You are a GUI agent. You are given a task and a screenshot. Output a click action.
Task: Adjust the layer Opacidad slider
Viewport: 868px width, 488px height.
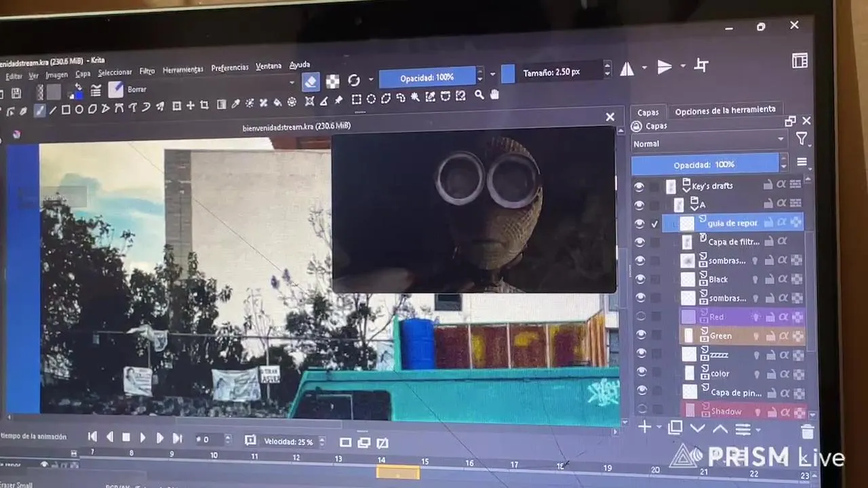[705, 165]
